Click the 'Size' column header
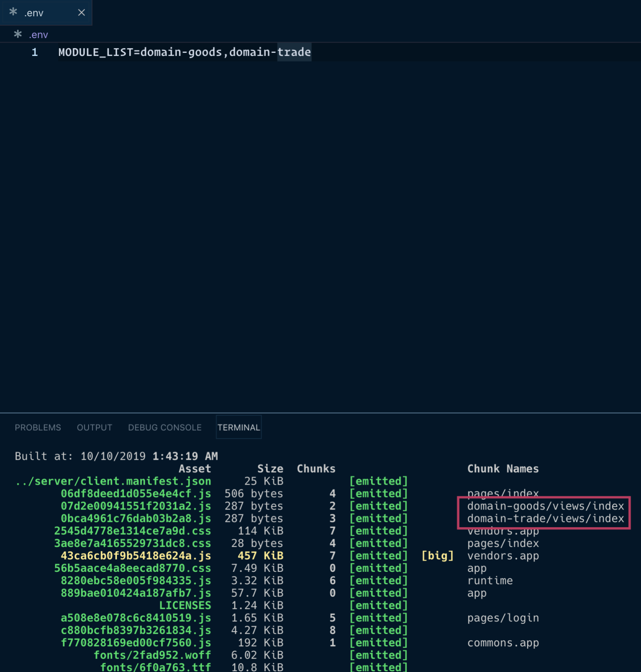641x672 pixels. 270,469
